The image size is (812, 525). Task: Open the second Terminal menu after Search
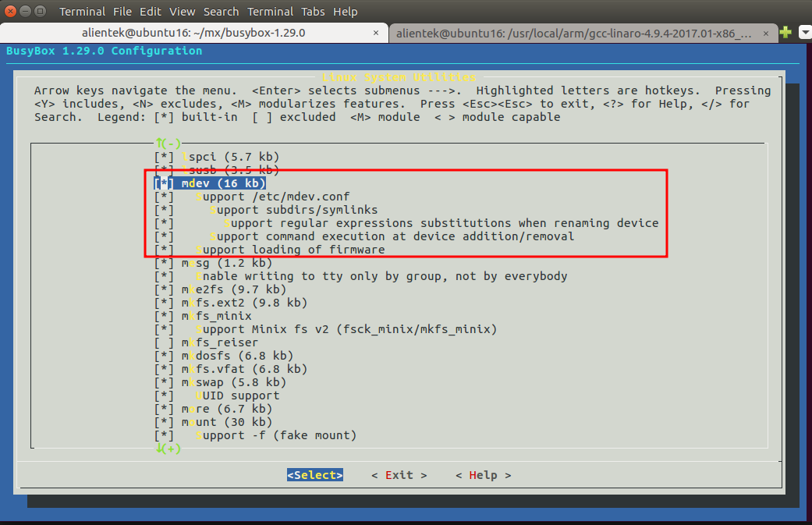point(271,12)
